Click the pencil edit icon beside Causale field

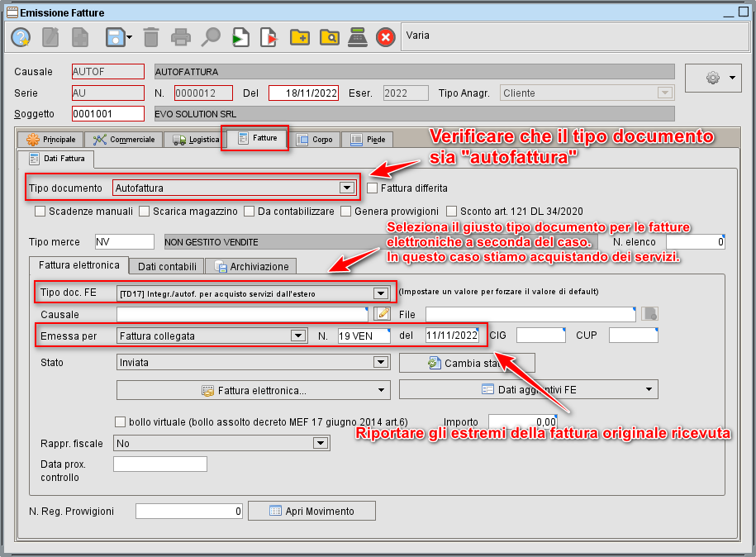point(382,313)
